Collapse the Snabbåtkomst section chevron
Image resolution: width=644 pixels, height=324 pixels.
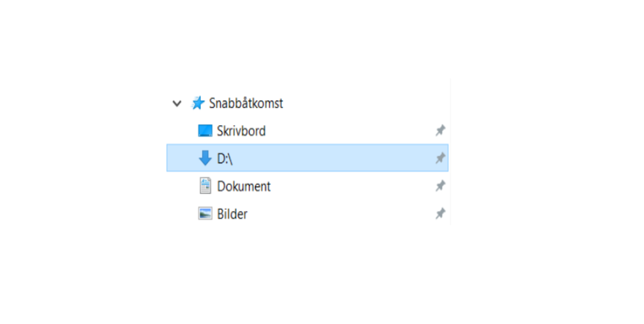[x=177, y=104]
